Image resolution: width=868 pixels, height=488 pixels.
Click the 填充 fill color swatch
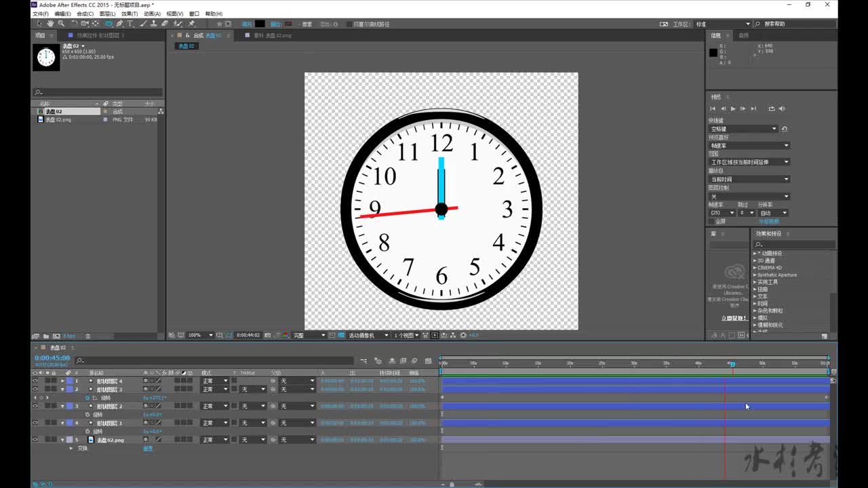tap(260, 24)
